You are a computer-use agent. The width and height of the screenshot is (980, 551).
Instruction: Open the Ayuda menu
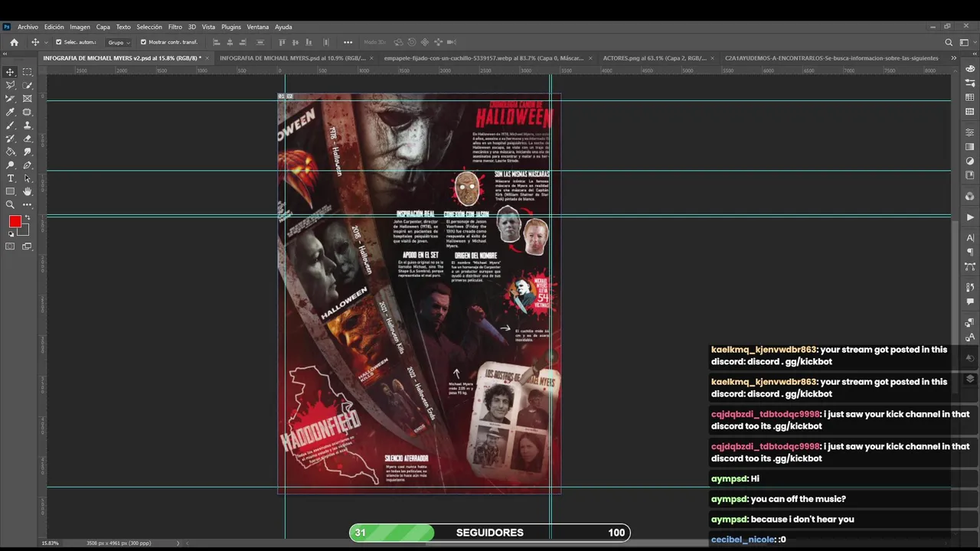[283, 27]
